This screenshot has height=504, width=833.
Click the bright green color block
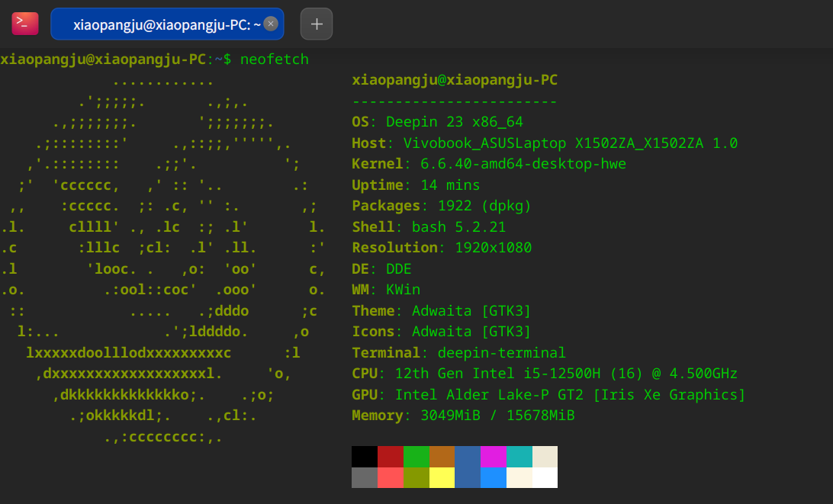pos(416,457)
